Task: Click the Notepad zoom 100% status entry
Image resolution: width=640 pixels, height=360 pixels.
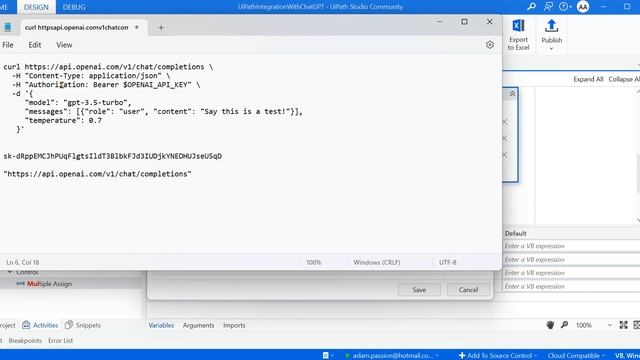Action: 313,262
